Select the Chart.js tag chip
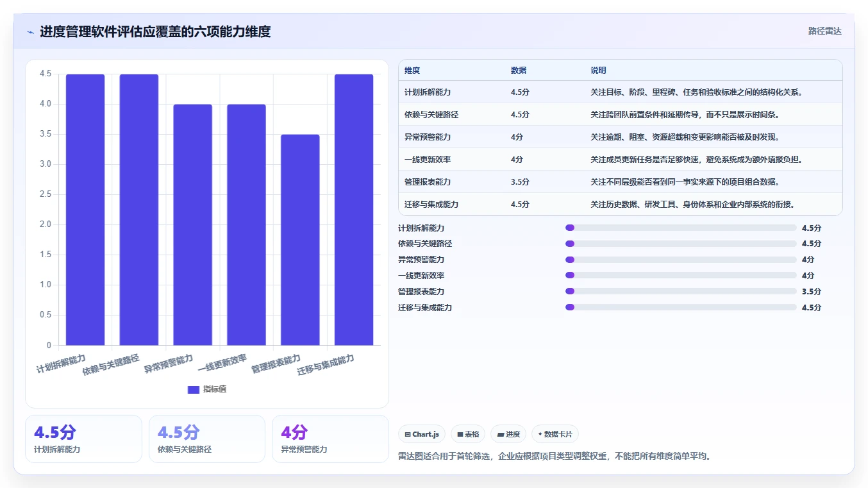This screenshot has width=868, height=488. (x=422, y=434)
